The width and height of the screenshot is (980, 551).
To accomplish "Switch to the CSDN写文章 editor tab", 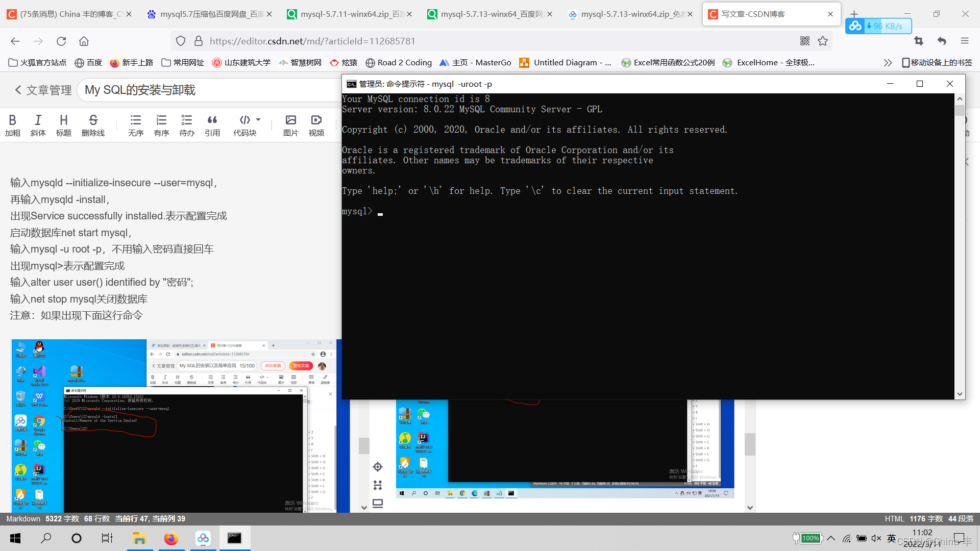I will point(771,13).
